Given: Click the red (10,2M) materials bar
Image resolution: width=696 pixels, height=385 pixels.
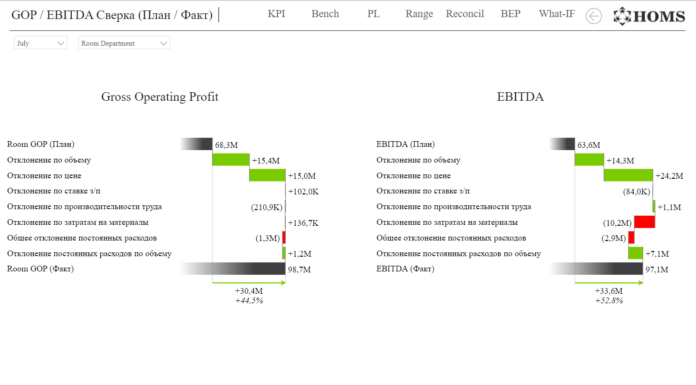Looking at the screenshot, I should [x=645, y=222].
